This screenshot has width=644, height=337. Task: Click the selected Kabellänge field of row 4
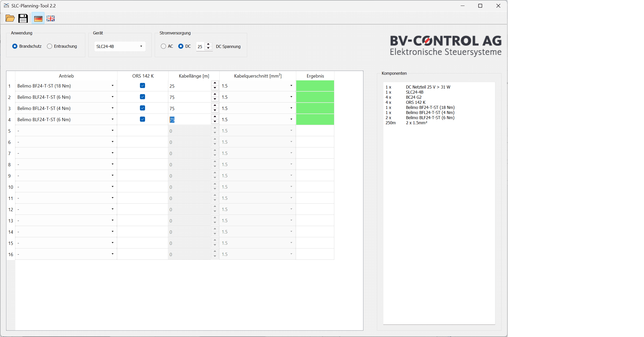190,120
